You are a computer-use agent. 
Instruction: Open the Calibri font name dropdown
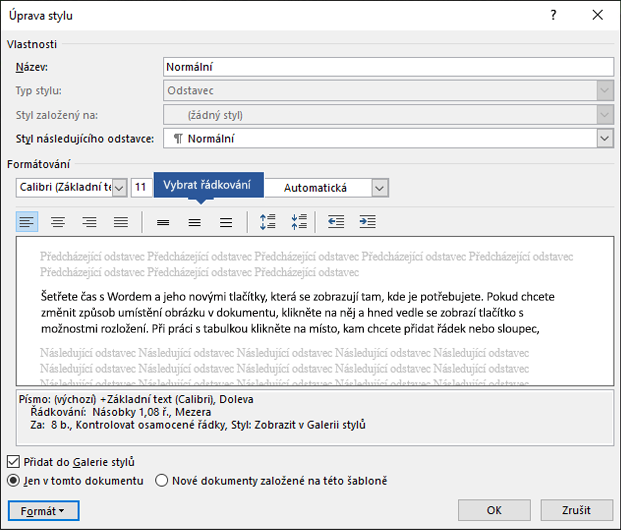pyautogui.click(x=119, y=188)
